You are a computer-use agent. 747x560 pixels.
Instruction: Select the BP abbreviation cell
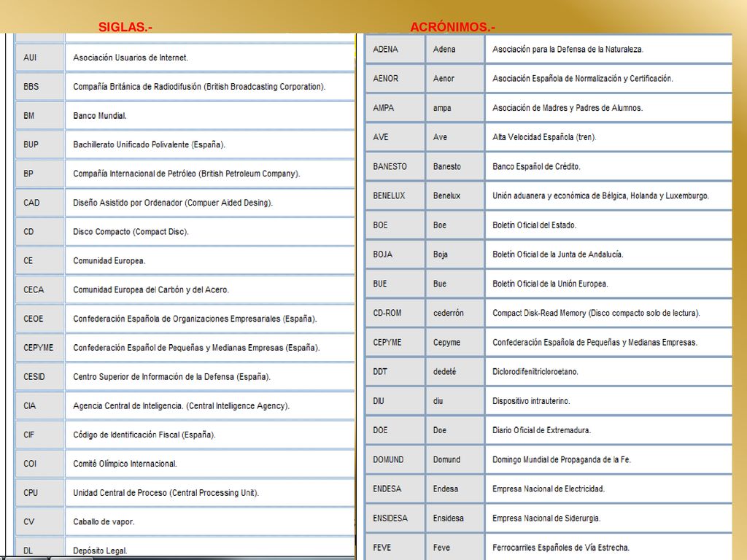(x=39, y=174)
